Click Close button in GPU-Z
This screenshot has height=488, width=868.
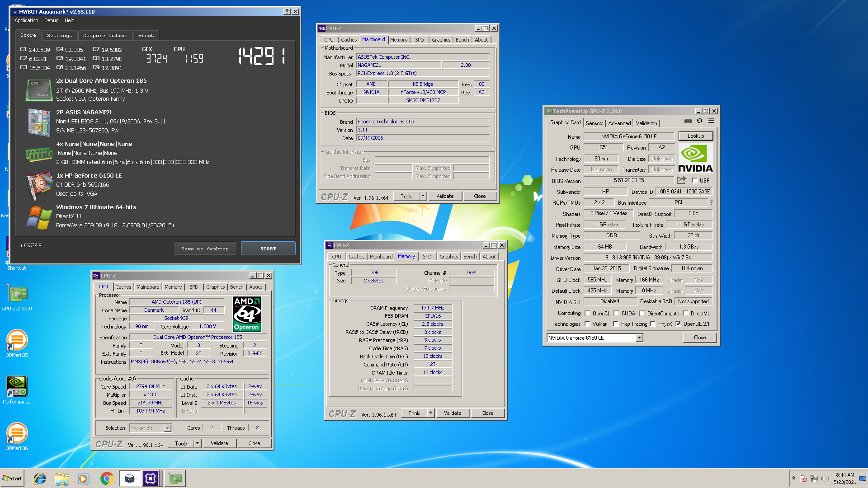(x=699, y=338)
